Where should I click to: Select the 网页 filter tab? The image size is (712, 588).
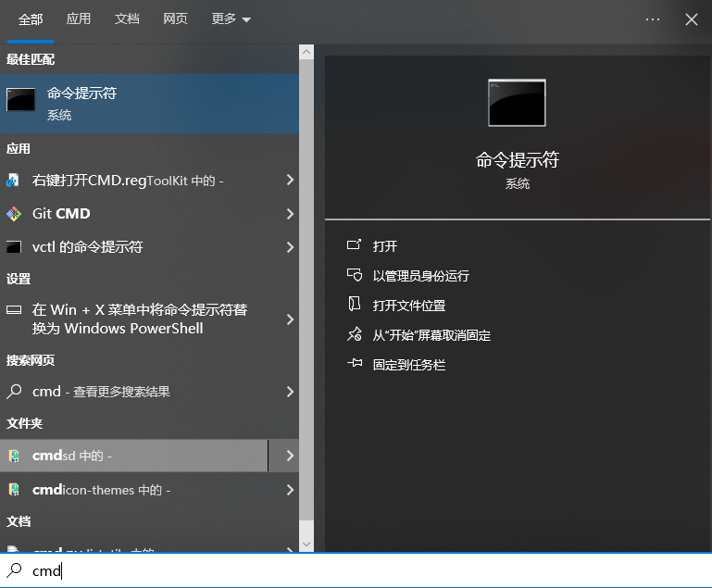point(175,19)
